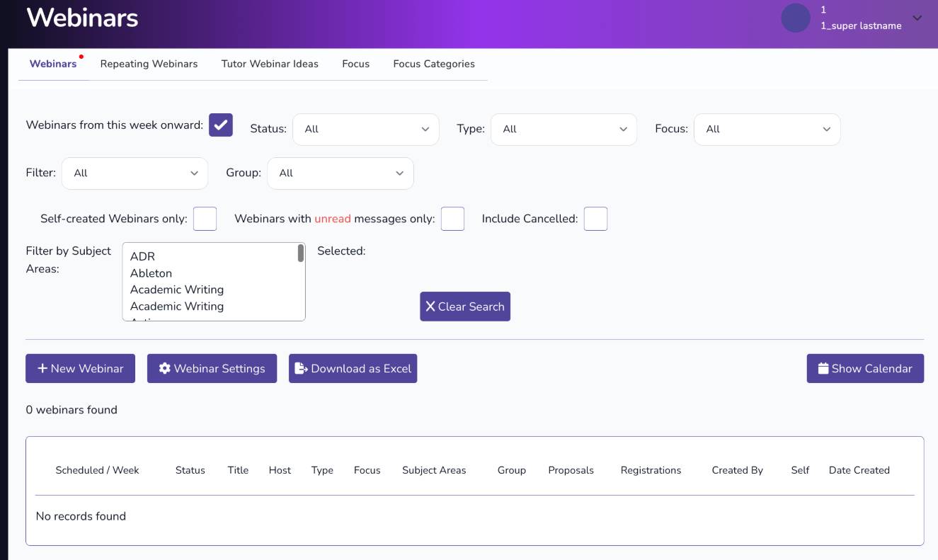Click the Title column header

(238, 470)
